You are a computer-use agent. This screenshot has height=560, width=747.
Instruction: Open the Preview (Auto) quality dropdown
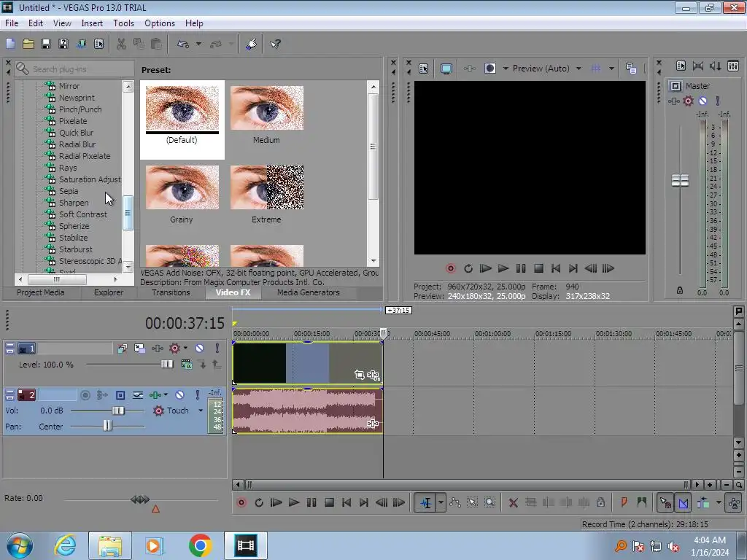[x=578, y=69]
